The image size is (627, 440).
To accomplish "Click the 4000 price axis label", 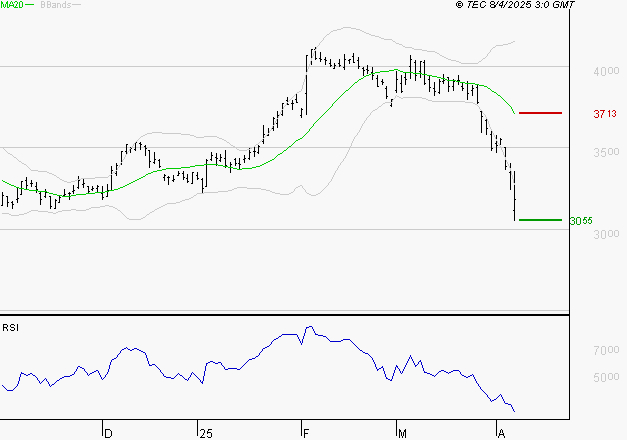I will coord(606,72).
